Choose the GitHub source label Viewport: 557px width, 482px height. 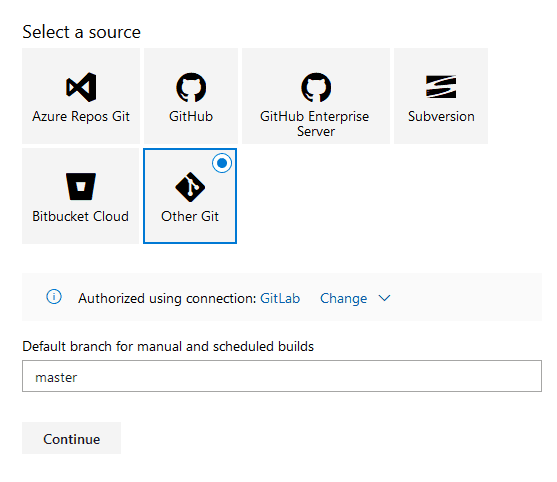point(191,117)
